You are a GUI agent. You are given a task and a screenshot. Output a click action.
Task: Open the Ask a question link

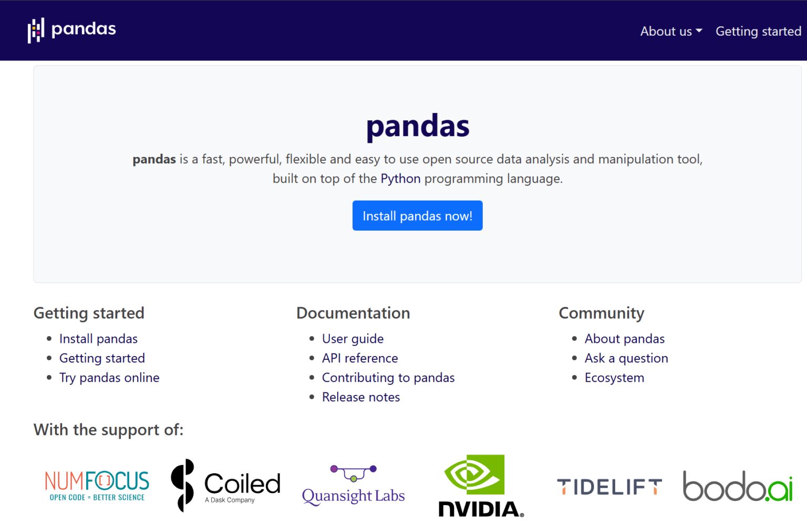point(626,358)
